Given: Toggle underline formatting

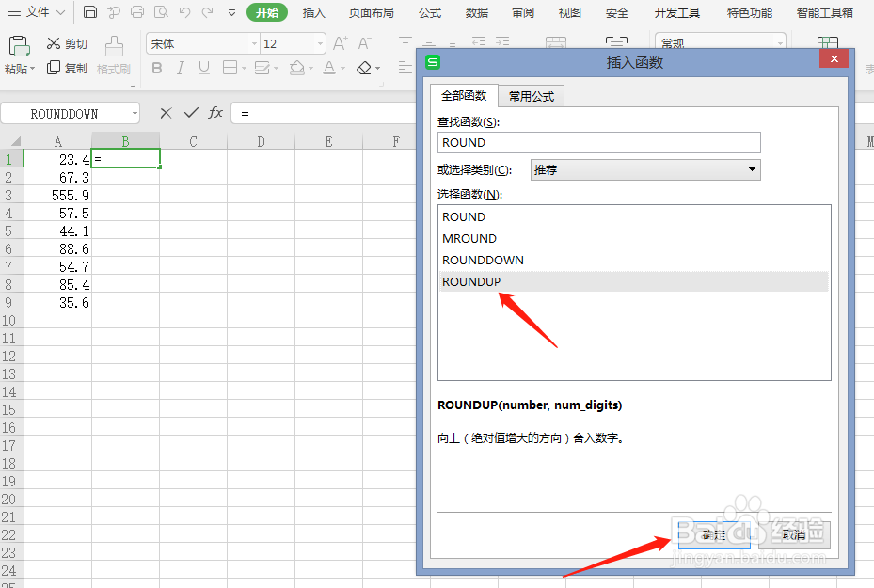Looking at the screenshot, I should pyautogui.click(x=203, y=67).
